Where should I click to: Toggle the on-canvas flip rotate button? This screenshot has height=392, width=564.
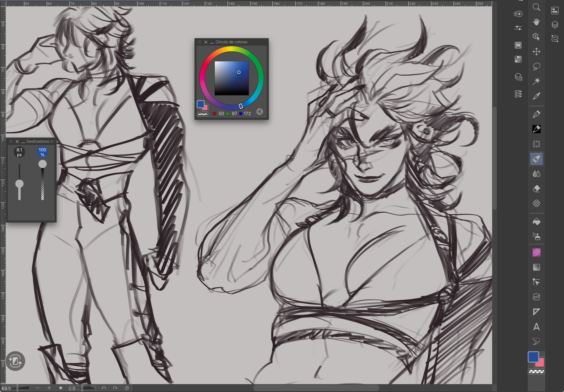(15, 361)
